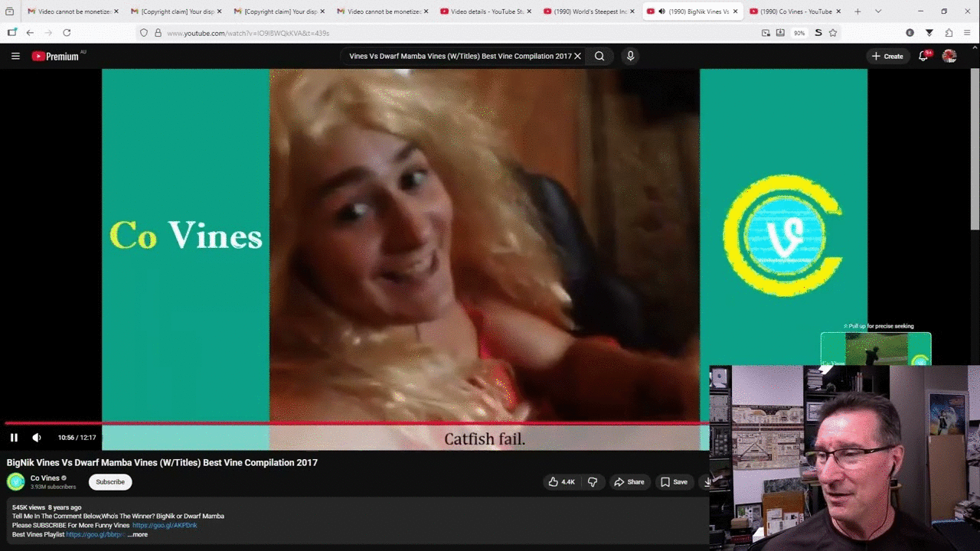Click the download icon beside Save
This screenshot has width=980, height=551.
706,482
